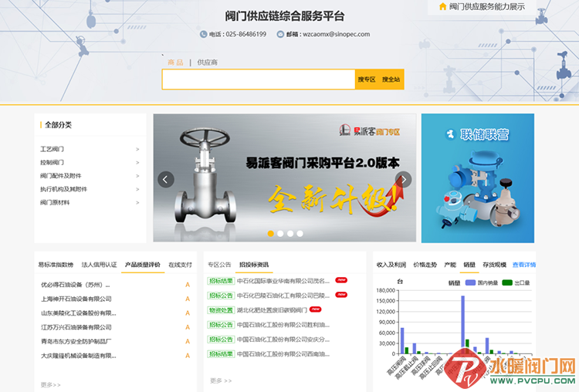This screenshot has width=579, height=392.
Task: Click the A rating for 江苏万兴石油装备有限公司
Action: pyautogui.click(x=188, y=327)
